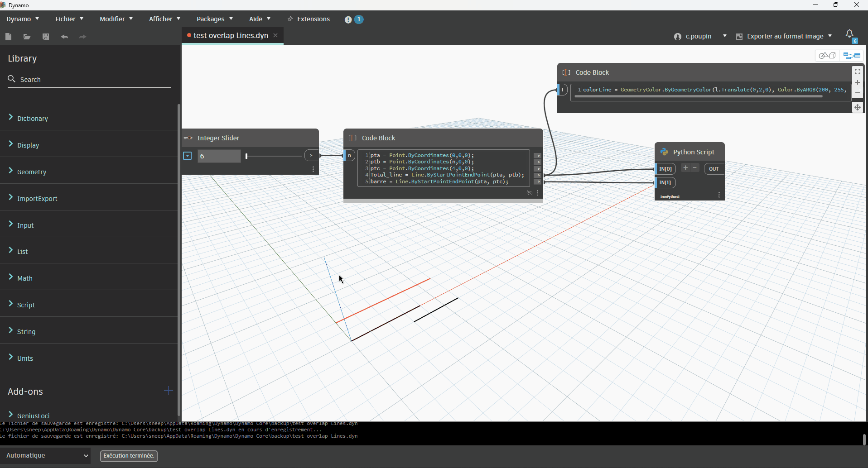The height and width of the screenshot is (468, 868).
Task: Click the Undo arrow icon
Action: click(x=64, y=37)
